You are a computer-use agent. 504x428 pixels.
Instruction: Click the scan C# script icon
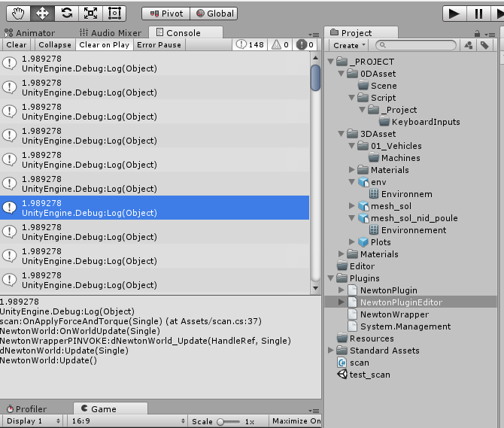coord(343,363)
